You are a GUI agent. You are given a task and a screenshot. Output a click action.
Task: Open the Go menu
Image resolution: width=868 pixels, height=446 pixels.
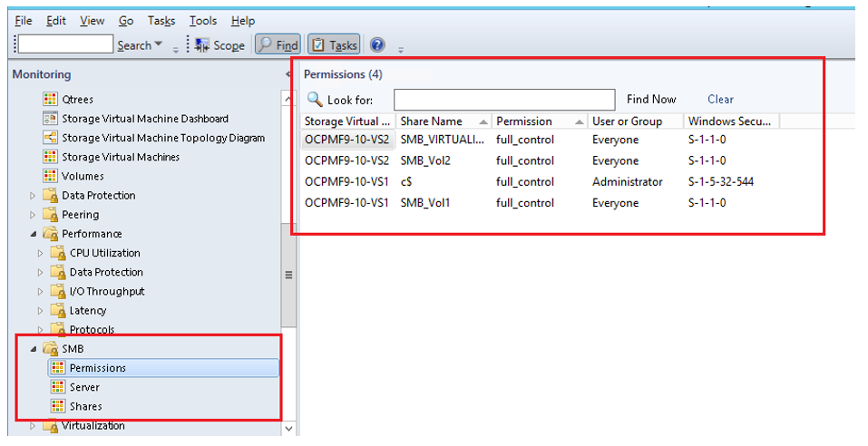[126, 21]
